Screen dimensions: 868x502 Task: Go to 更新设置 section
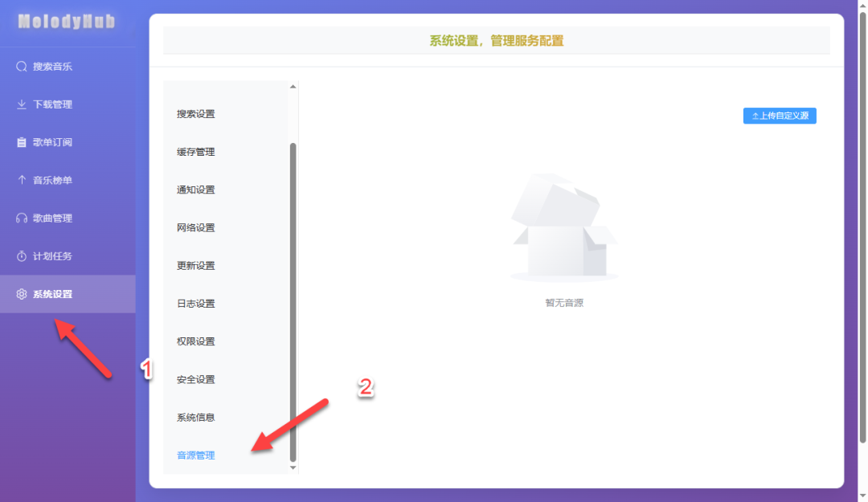[x=196, y=266]
